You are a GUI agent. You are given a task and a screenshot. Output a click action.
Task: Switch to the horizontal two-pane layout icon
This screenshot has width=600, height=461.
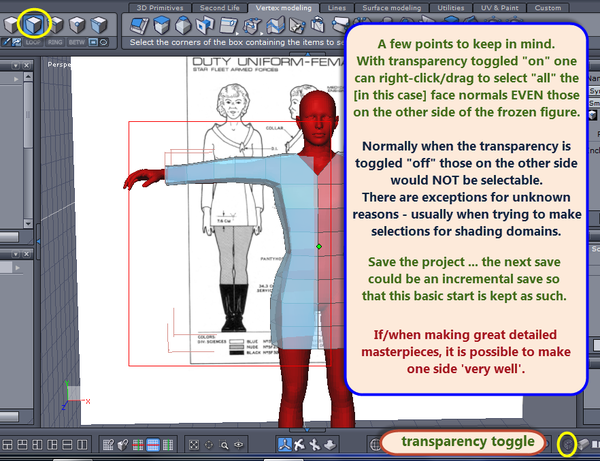pos(67,445)
